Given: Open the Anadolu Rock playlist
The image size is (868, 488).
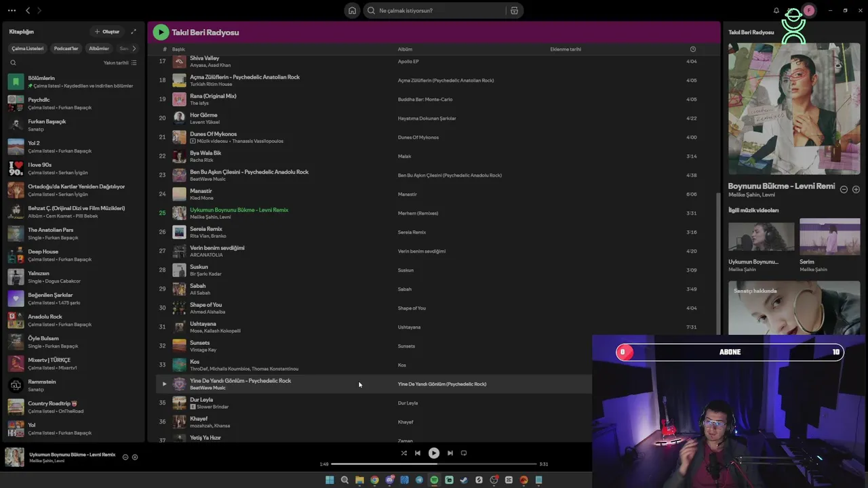Looking at the screenshot, I should [73, 321].
